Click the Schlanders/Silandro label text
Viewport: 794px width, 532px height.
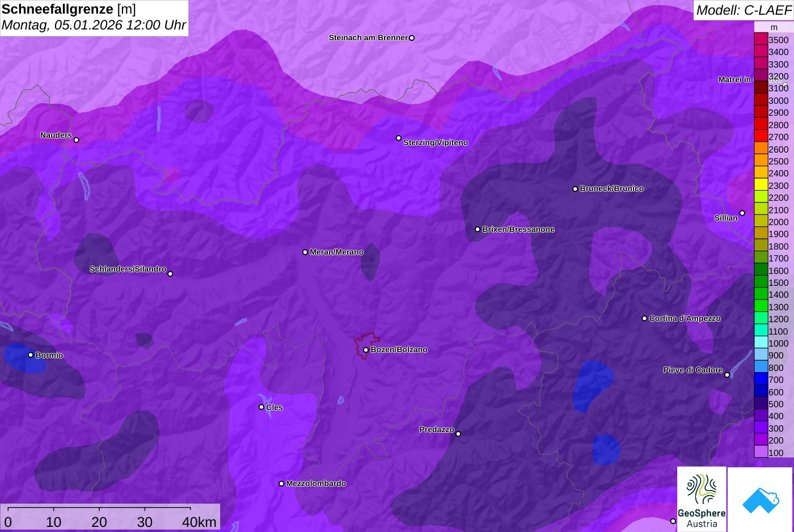click(x=128, y=269)
